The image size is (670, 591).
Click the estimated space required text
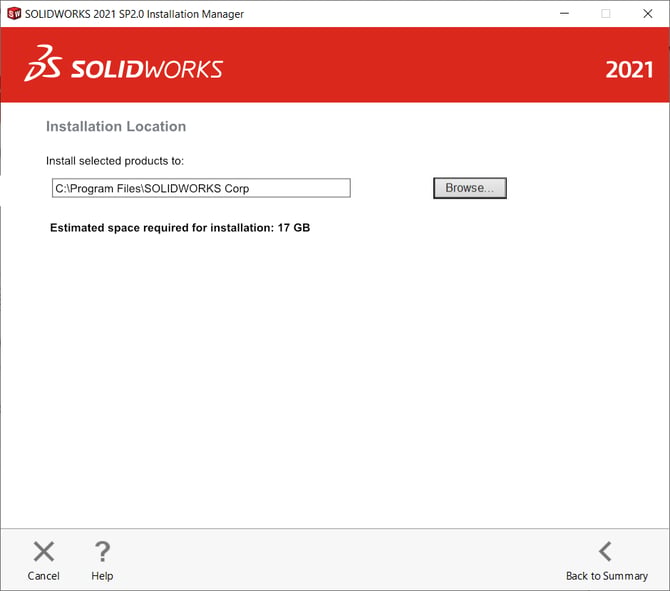pyautogui.click(x=180, y=228)
